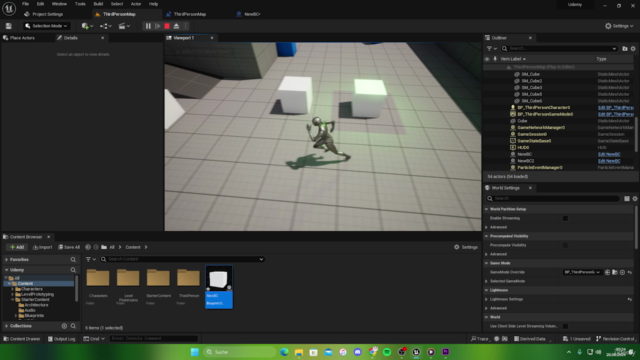
Task: Advance a single frame in play session
Action: point(158,26)
